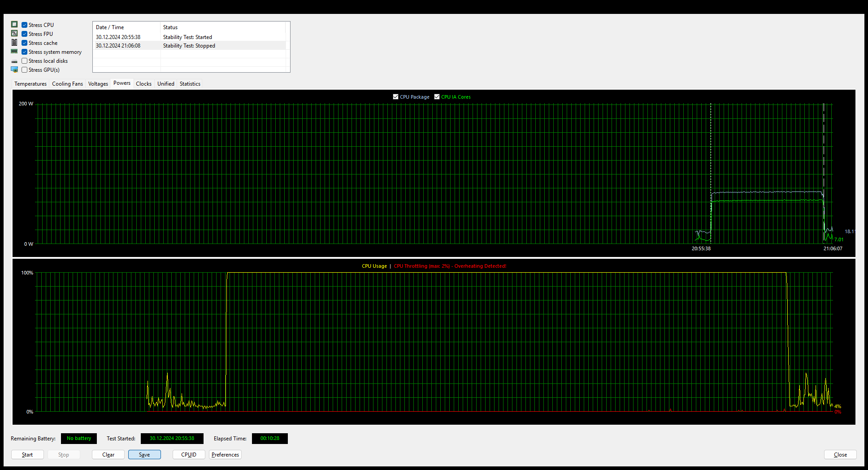This screenshot has width=868, height=470.
Task: Select the Clocks tab
Action: [143, 84]
